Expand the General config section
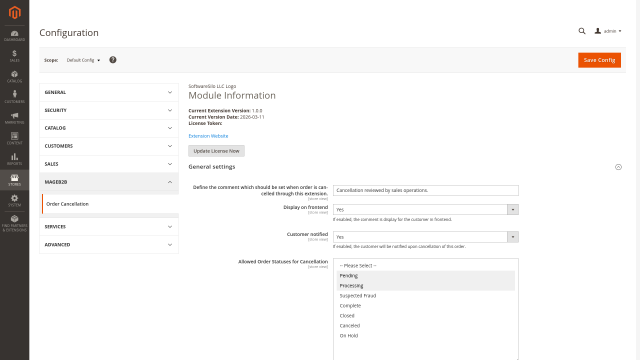This screenshot has height=360, width=640. point(109,92)
